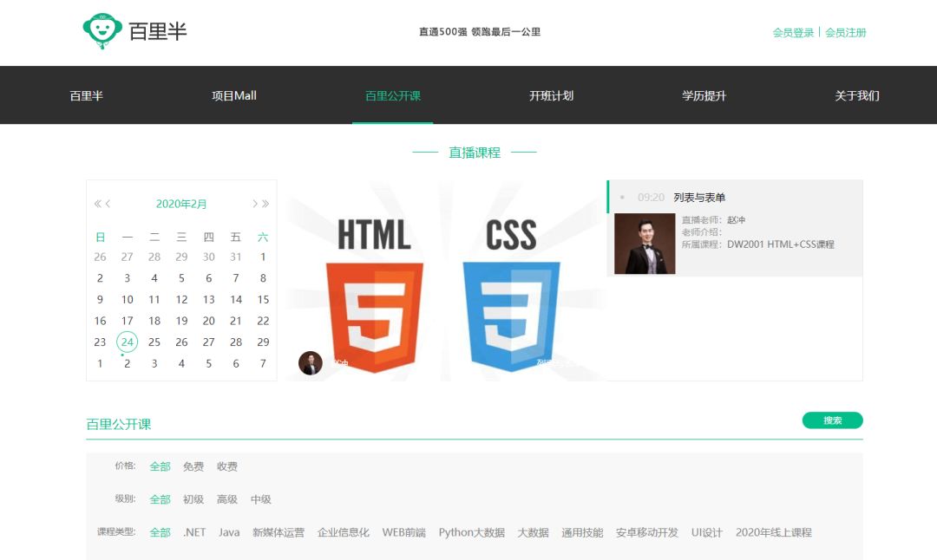The image size is (937, 560).
Task: Click 百里公开课 section heading above filters
Action: [x=118, y=425]
